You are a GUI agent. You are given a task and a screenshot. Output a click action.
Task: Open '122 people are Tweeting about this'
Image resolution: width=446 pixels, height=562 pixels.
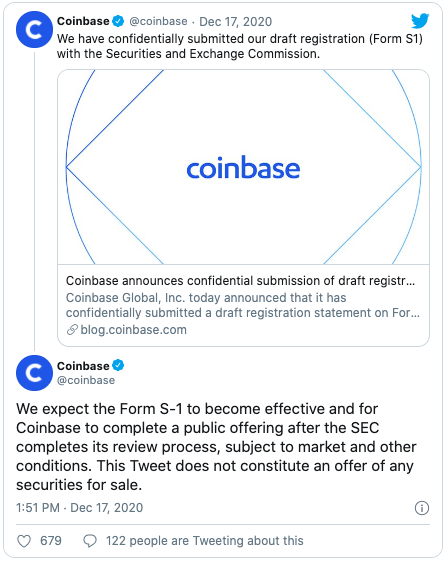pos(205,541)
